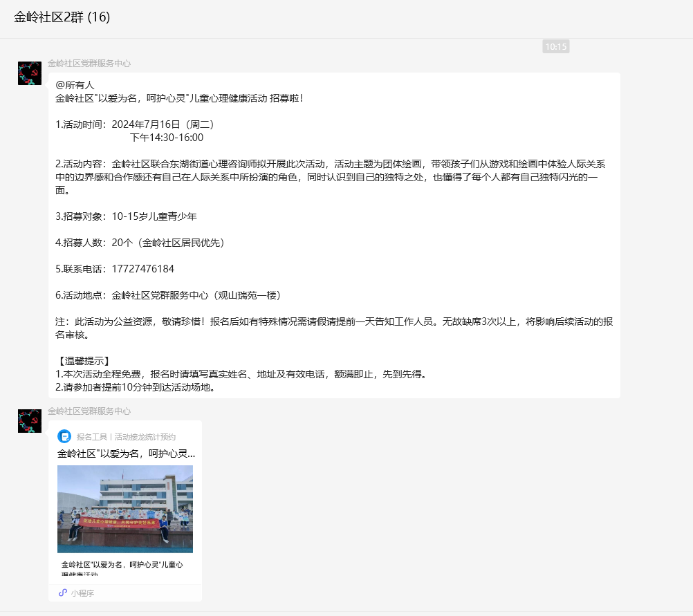This screenshot has height=616, width=693.
Task: Click the 报名工具 | 活动接龙统计预约 header text
Action: [126, 437]
